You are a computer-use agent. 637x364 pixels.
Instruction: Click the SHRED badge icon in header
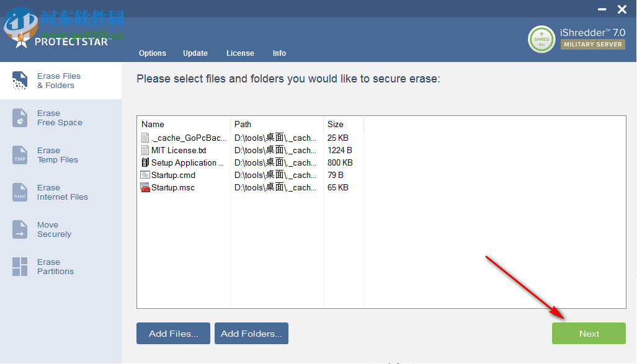[541, 39]
